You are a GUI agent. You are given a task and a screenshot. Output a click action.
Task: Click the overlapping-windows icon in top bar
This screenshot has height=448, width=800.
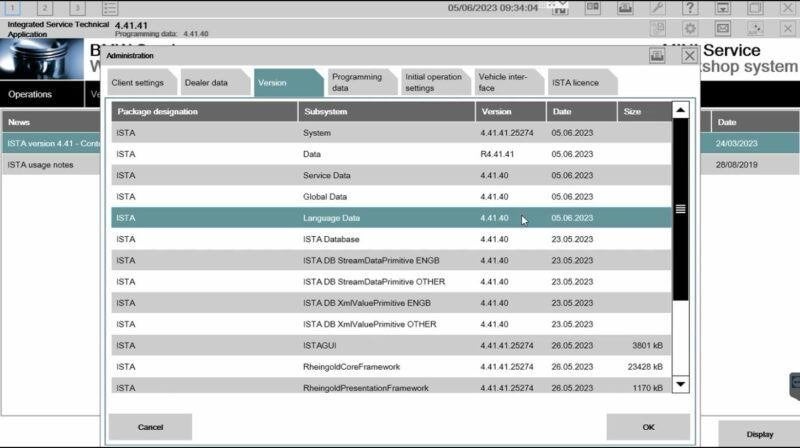755,8
